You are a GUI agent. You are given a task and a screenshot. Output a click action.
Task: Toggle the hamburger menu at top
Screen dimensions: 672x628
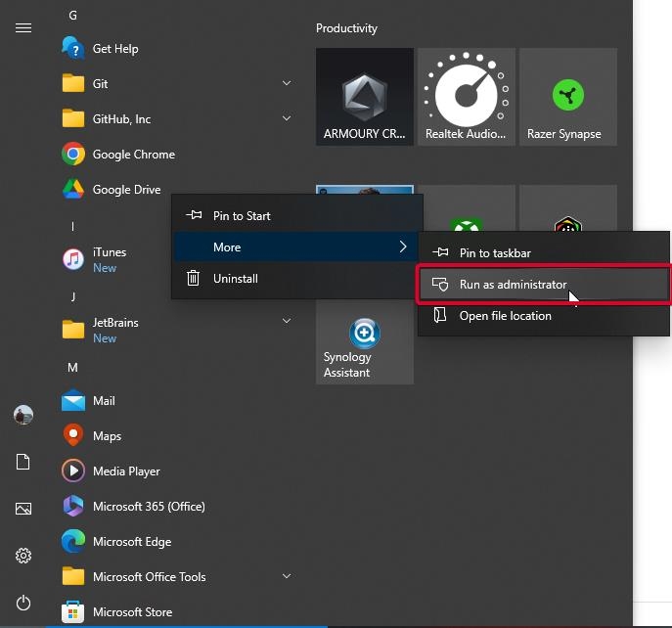[23, 28]
